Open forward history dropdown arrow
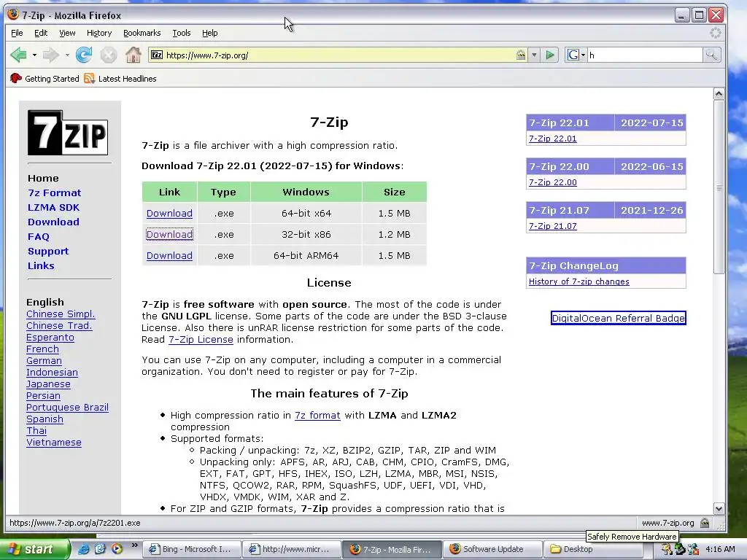The width and height of the screenshot is (747, 560). click(x=67, y=55)
